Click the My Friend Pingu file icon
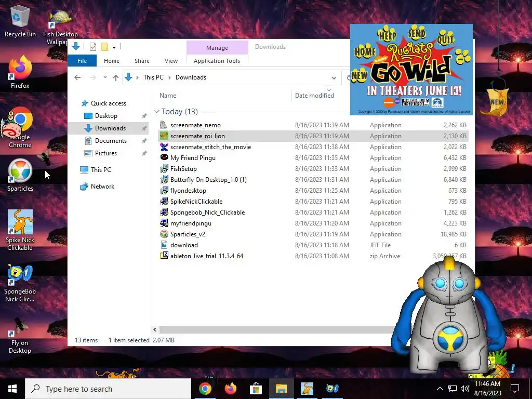Image resolution: width=532 pixels, height=399 pixels. tap(164, 157)
